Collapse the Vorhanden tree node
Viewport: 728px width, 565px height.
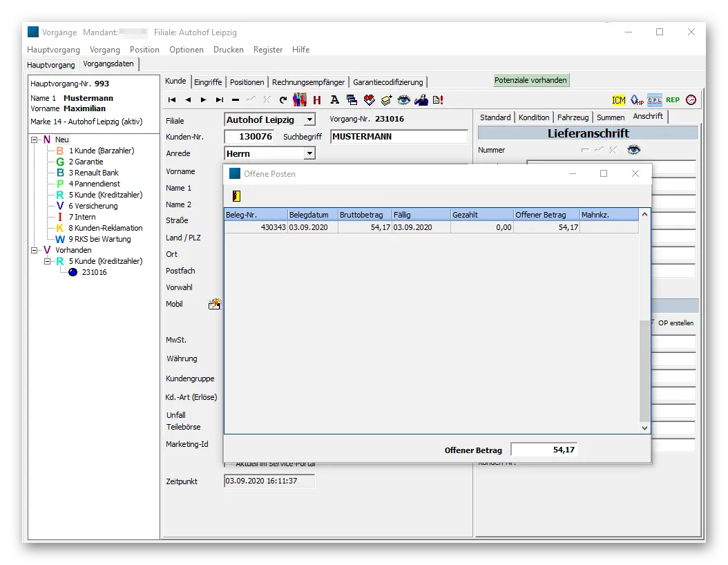click(34, 250)
